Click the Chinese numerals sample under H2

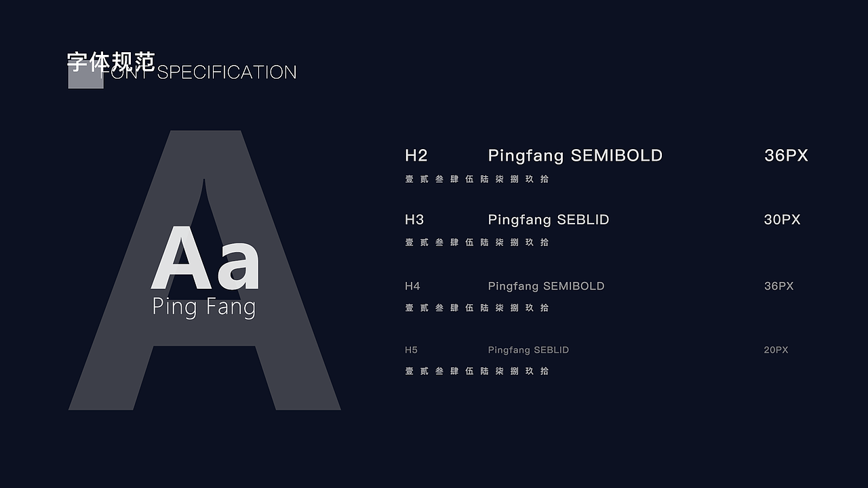tap(477, 179)
